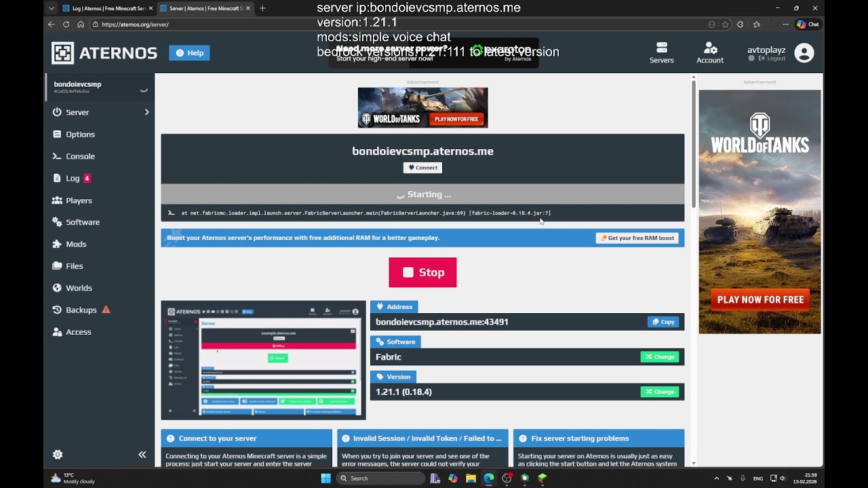The width and height of the screenshot is (868, 488).
Task: Open Options in the sidebar
Action: click(80, 134)
